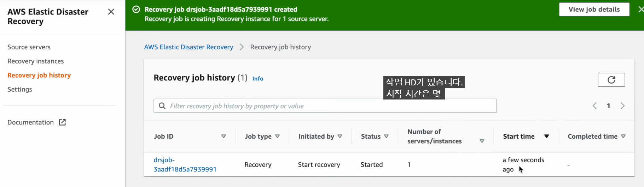Open the Documentation link

click(x=31, y=122)
